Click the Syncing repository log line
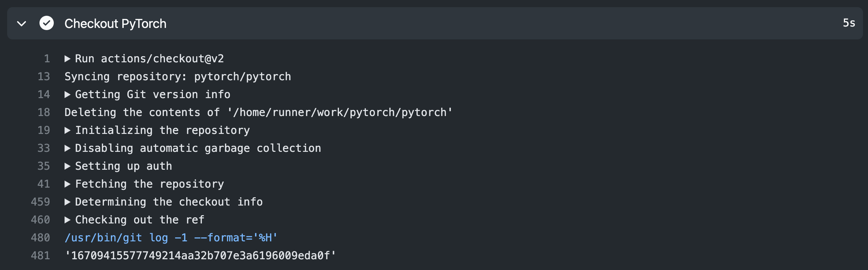This screenshot has width=868, height=270. [x=178, y=77]
